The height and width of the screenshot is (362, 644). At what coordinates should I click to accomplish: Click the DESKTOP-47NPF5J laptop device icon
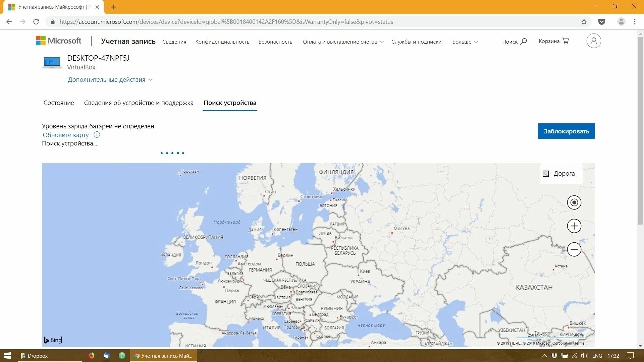tap(52, 62)
